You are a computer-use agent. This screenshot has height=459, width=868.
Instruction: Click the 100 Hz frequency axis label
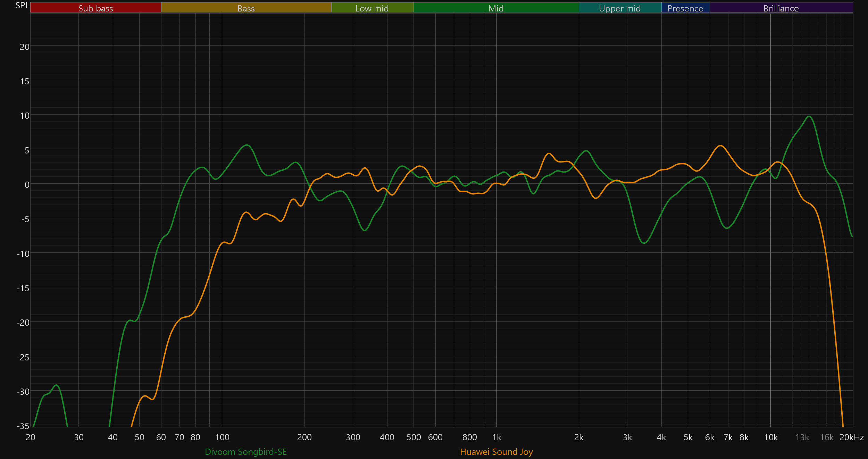(x=222, y=437)
